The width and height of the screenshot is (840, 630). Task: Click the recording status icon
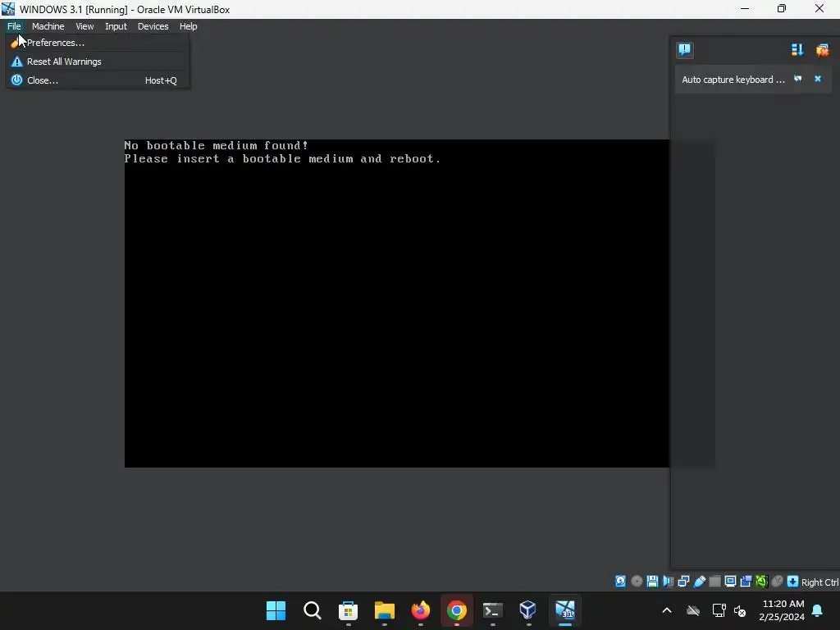746,582
